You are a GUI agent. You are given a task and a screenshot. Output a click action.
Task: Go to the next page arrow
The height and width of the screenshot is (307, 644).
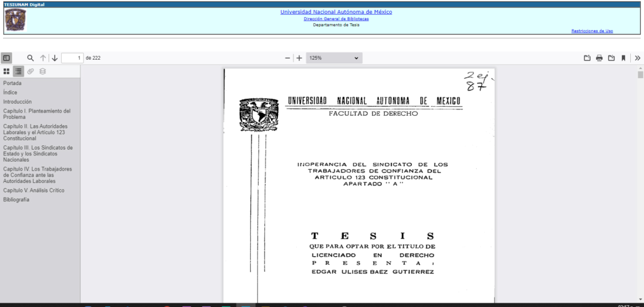click(55, 58)
